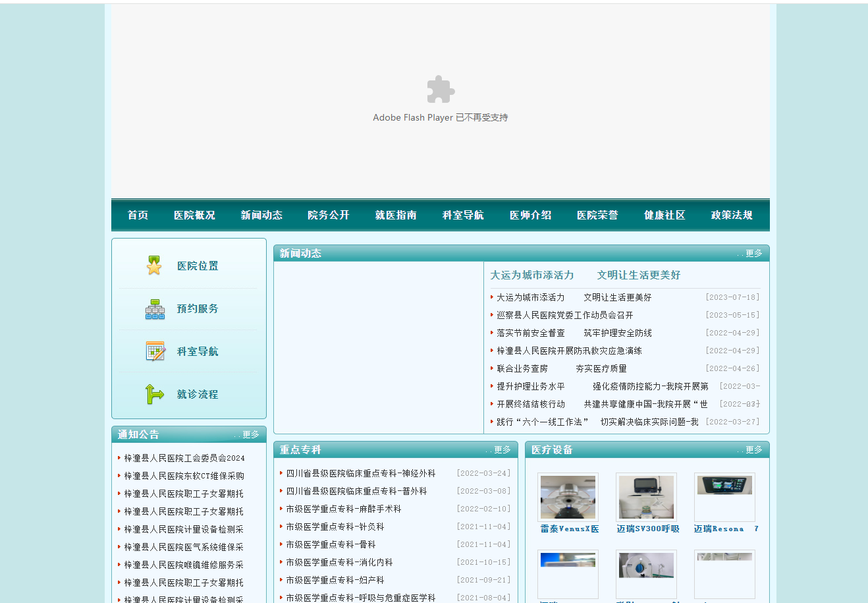Image resolution: width=868 pixels, height=603 pixels.
Task: Open 医院荣誉 nav item
Action: coord(597,215)
